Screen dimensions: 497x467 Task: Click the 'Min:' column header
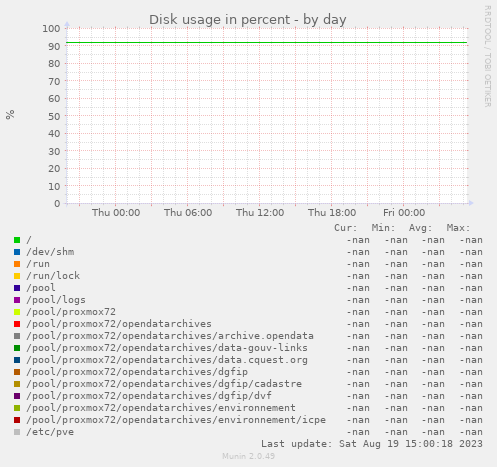click(x=383, y=228)
